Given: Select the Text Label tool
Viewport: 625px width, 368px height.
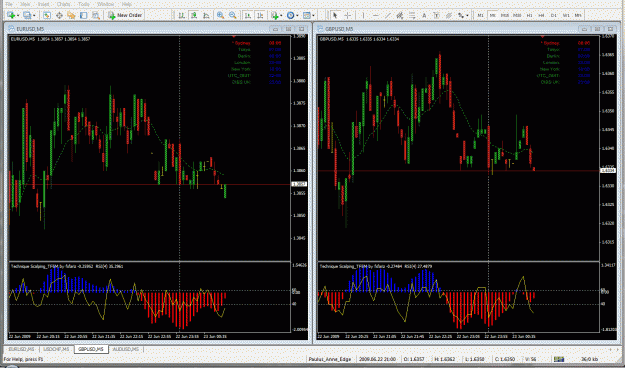Looking at the screenshot, I should (x=436, y=15).
